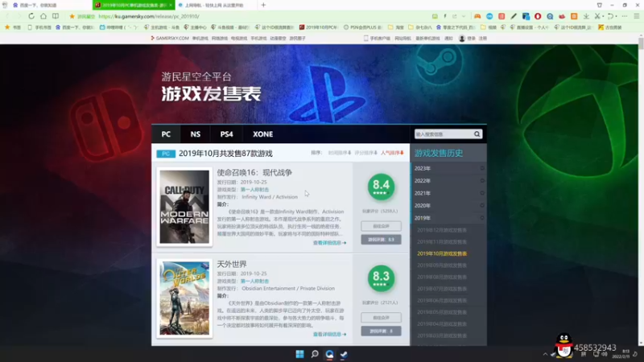This screenshot has height=362, width=644.
Task: Click the scissors screenshot tool icon
Action: (597, 16)
